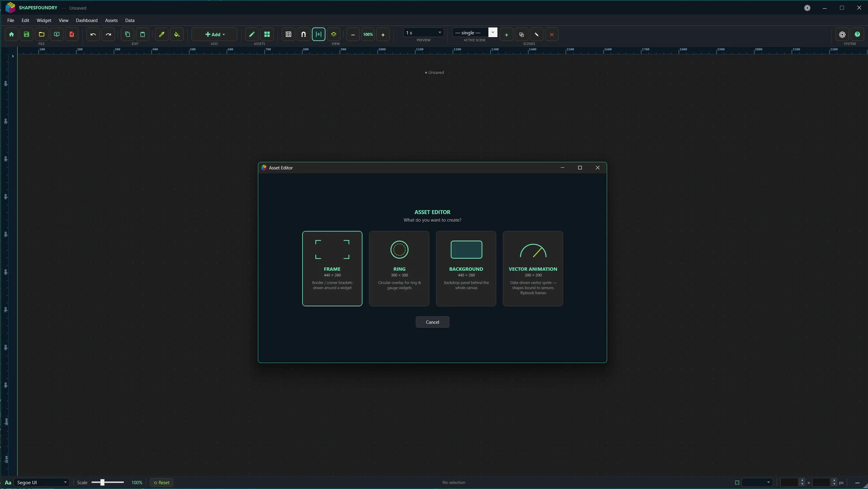Cancel the Asset Editor dialog

tap(432, 322)
